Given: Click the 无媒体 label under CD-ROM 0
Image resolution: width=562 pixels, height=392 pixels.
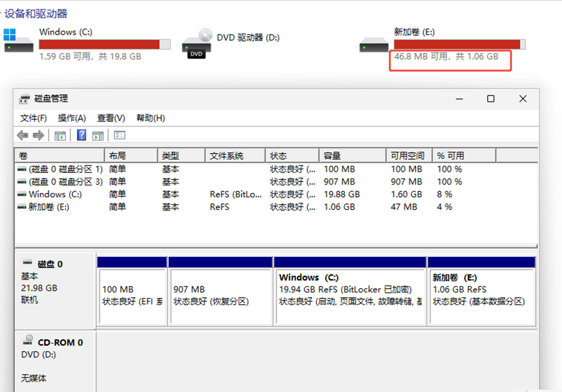Looking at the screenshot, I should pos(34,378).
